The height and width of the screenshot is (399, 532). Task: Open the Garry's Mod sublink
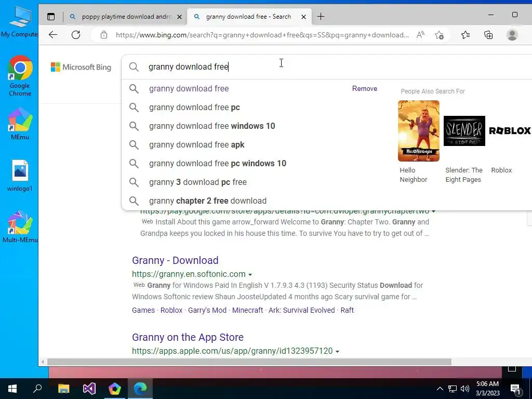point(207,310)
